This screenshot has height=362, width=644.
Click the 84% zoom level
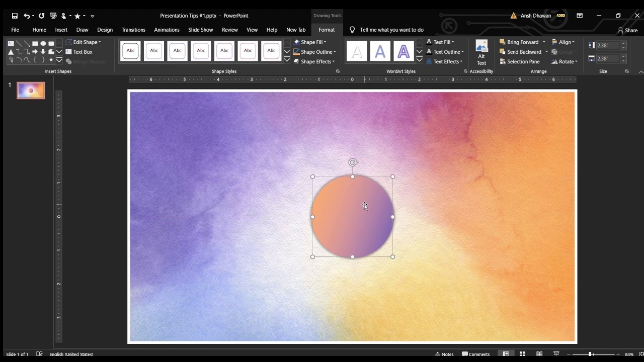[629, 354]
